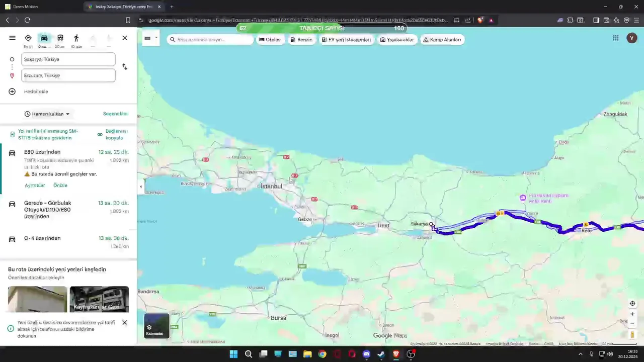This screenshot has height=362, width=644.
Task: Bookmark this page icon
Action: pyautogui.click(x=128, y=20)
